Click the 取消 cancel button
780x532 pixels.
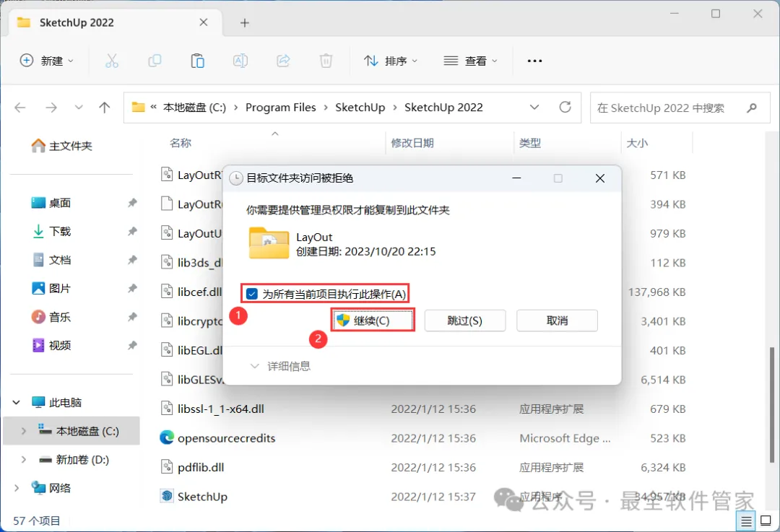coord(557,320)
